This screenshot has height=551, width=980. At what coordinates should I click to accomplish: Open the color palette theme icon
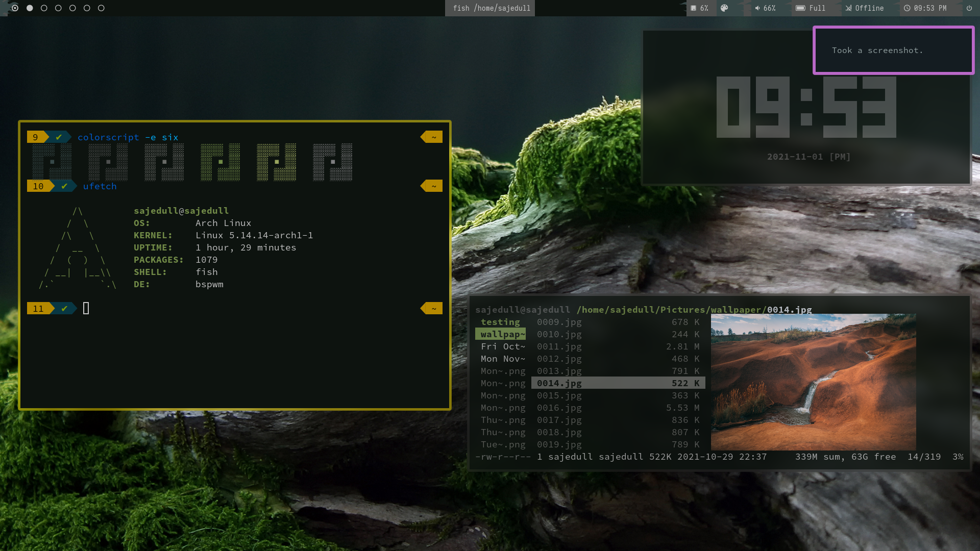pyautogui.click(x=724, y=8)
